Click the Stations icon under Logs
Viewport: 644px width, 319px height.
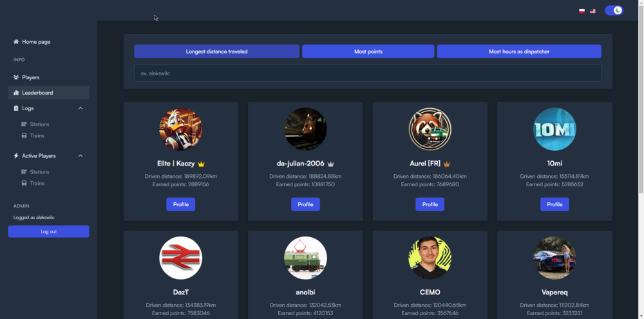[x=24, y=124]
